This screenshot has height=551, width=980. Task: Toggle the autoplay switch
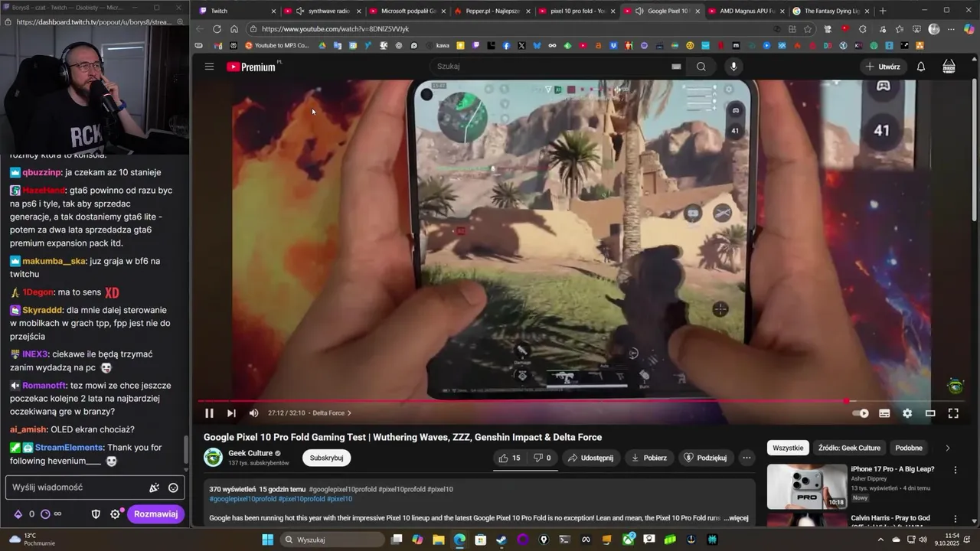pos(861,413)
